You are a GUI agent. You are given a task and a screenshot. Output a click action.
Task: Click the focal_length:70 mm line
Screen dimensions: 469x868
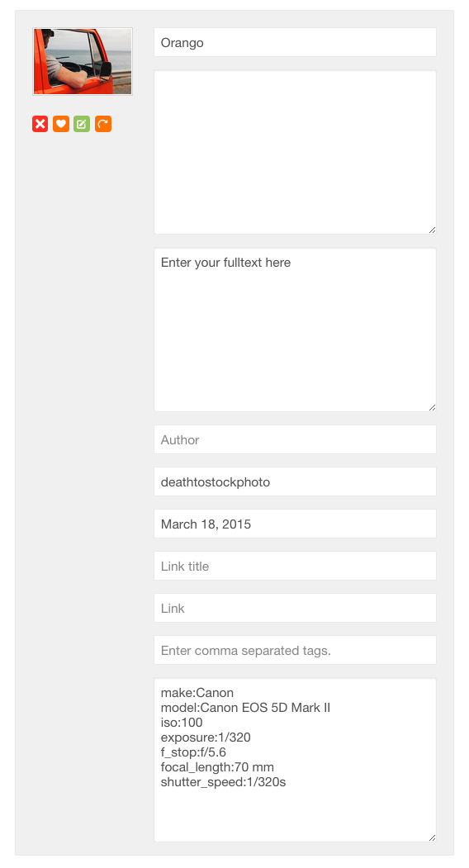coord(217,767)
